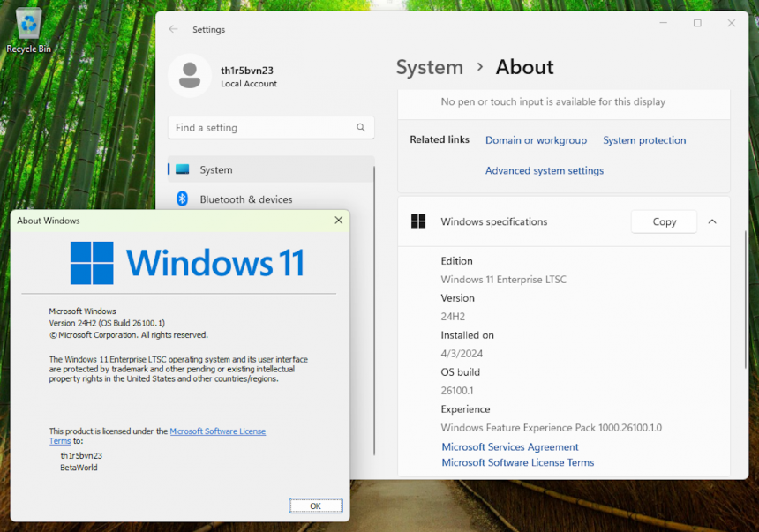The image size is (759, 532).
Task: Open the Microsoft Services Agreement
Action: coord(510,446)
